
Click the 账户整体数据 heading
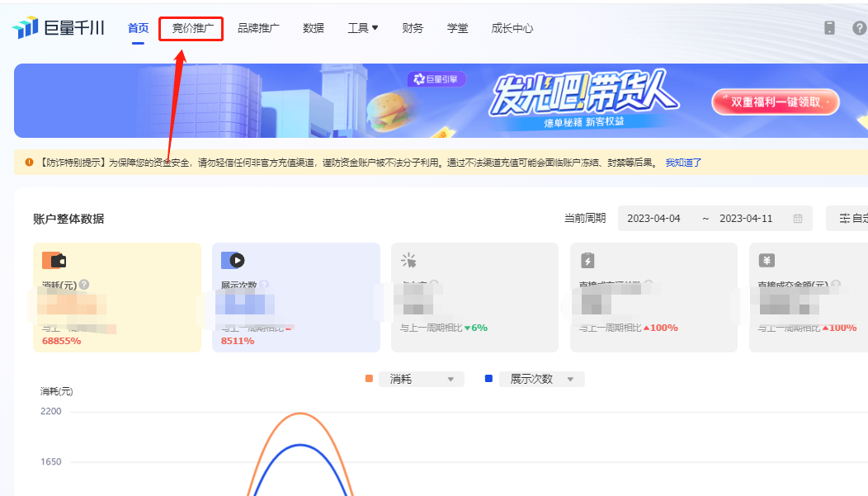68,219
